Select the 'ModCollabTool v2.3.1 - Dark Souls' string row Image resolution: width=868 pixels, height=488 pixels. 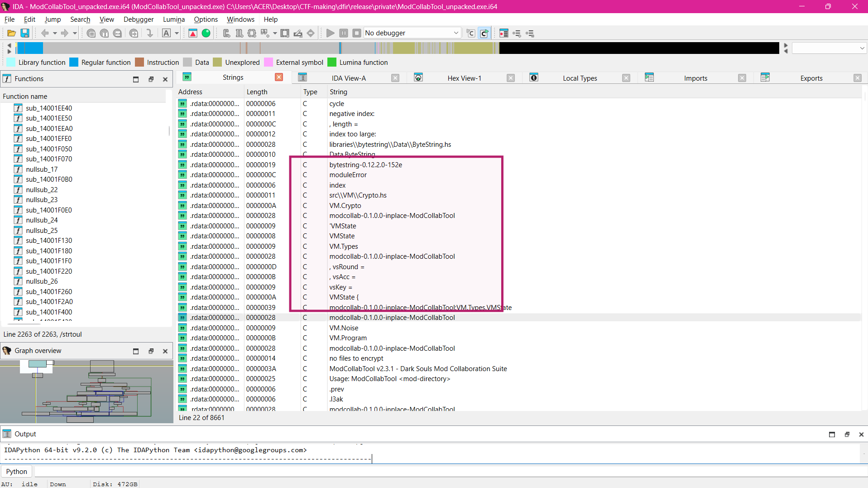519,369
